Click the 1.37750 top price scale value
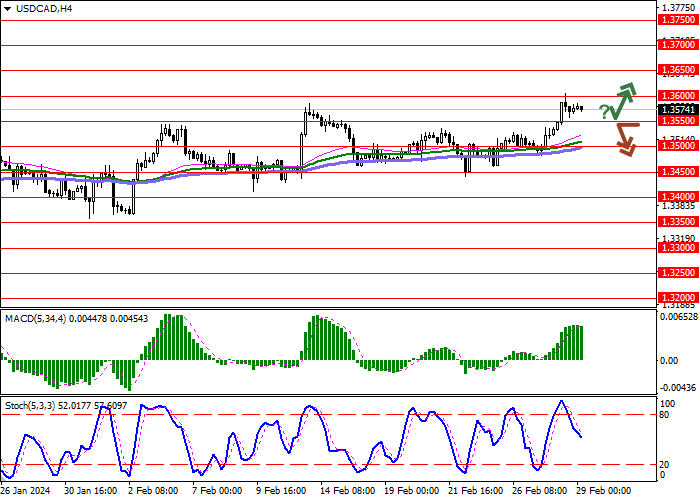The width and height of the screenshot is (700, 500). [679, 8]
